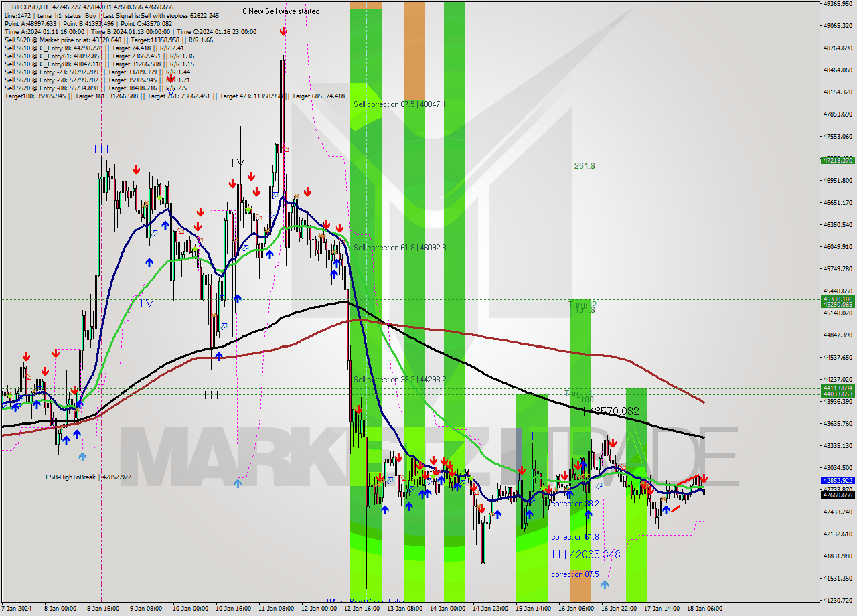Click the 'Sell correction 87.5 | 48047.1' label

point(399,104)
